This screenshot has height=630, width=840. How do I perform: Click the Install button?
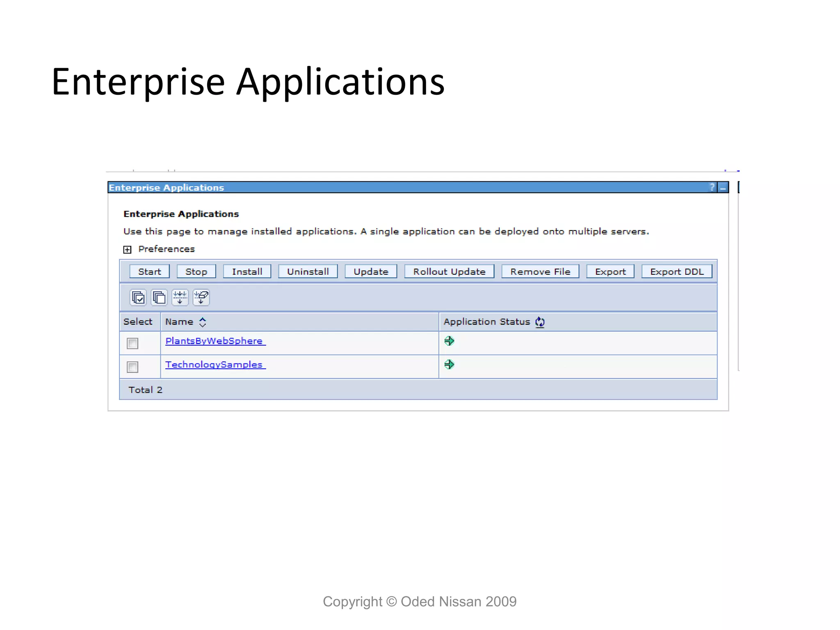click(x=247, y=272)
